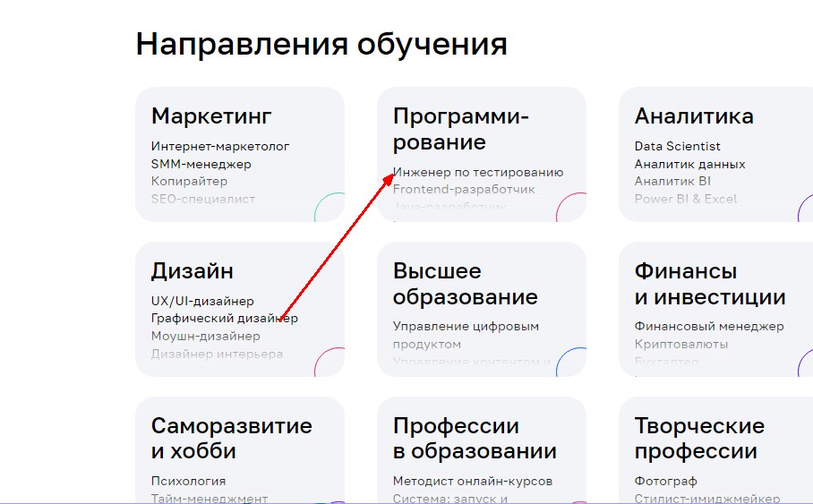
Task: Open the Графический дизайнер link
Action: (225, 319)
